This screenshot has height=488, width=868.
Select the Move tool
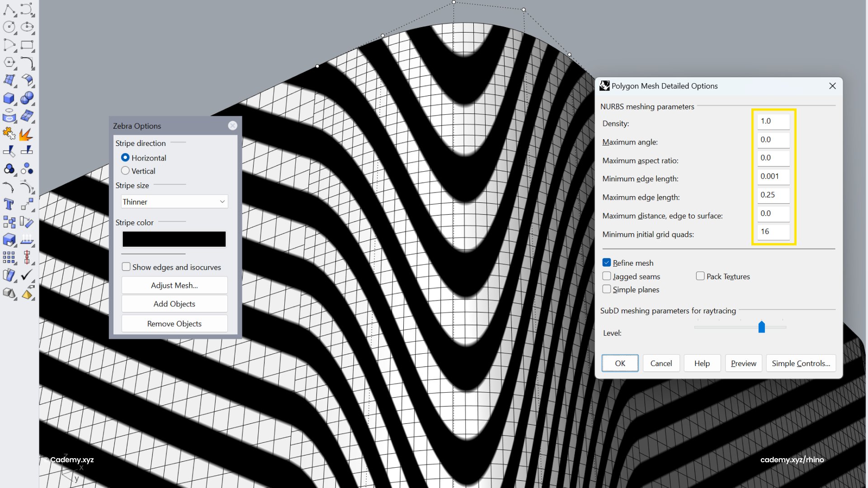click(27, 205)
